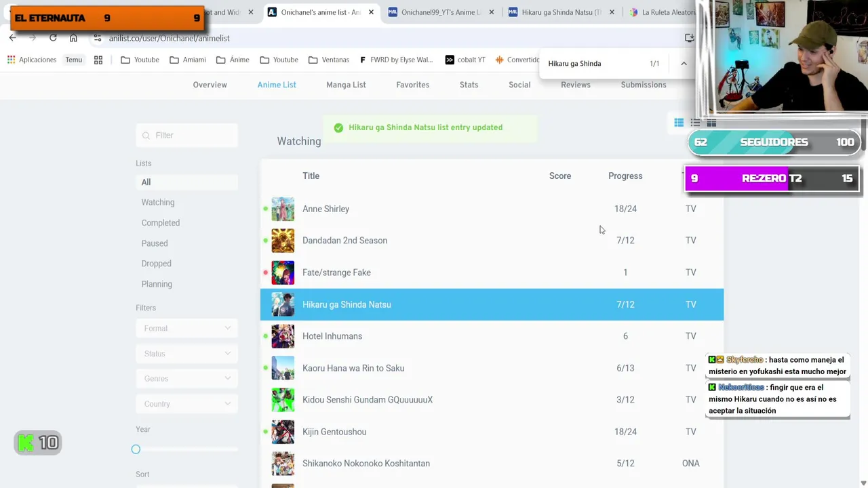Screen dimensions: 868x488
Task: Reload the AniList page
Action: 53,38
